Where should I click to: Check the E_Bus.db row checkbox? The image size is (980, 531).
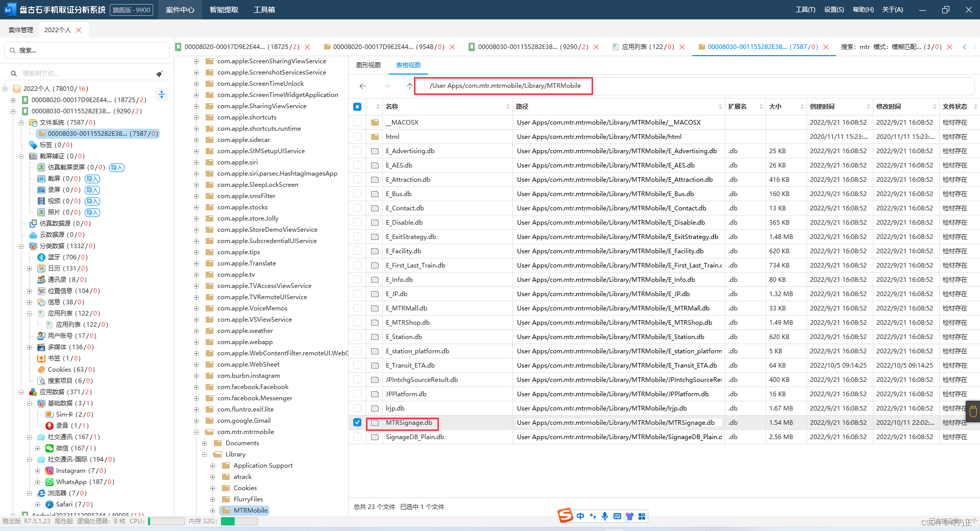point(357,194)
